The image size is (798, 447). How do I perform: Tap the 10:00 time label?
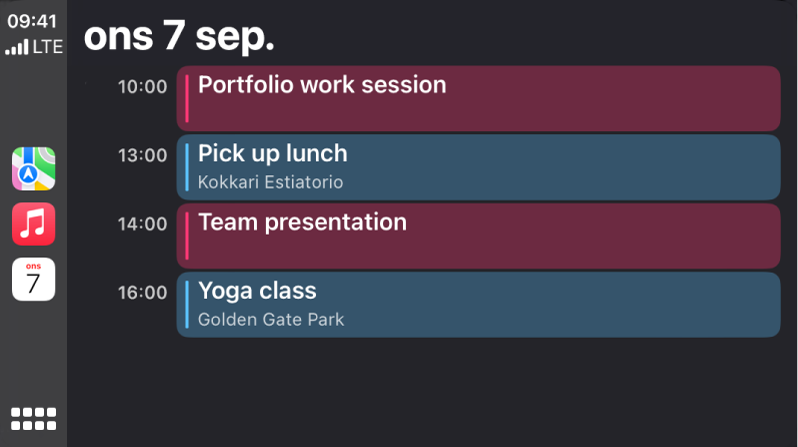pyautogui.click(x=142, y=86)
